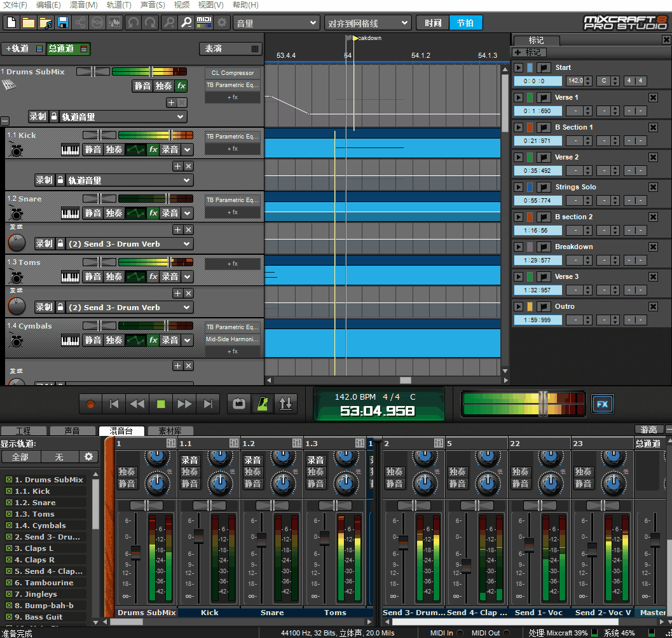Click the Undo arrow in the toolbar
The image size is (672, 638).
[x=133, y=23]
